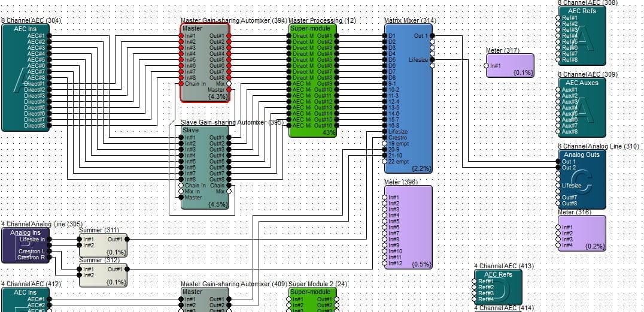This screenshot has width=644, height=312.
Task: Click the {4.5%} usage label on Slave automixer
Action: coord(218,204)
